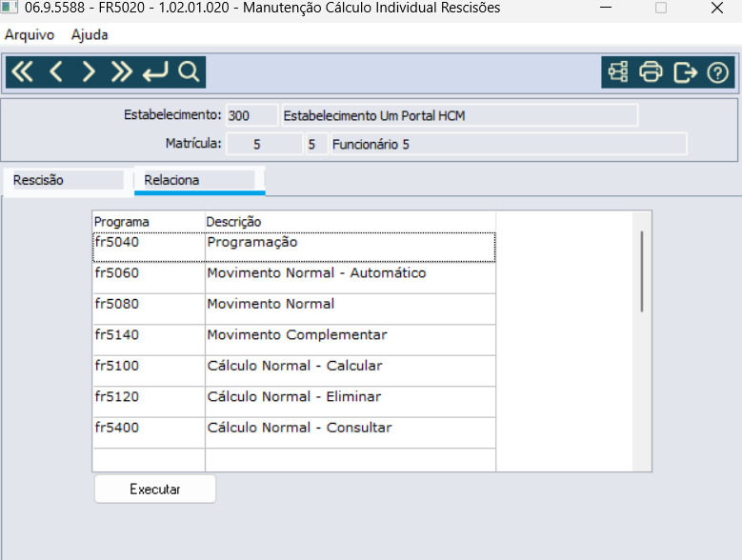Click the Movimento Normal description for fr5080

[x=351, y=309]
